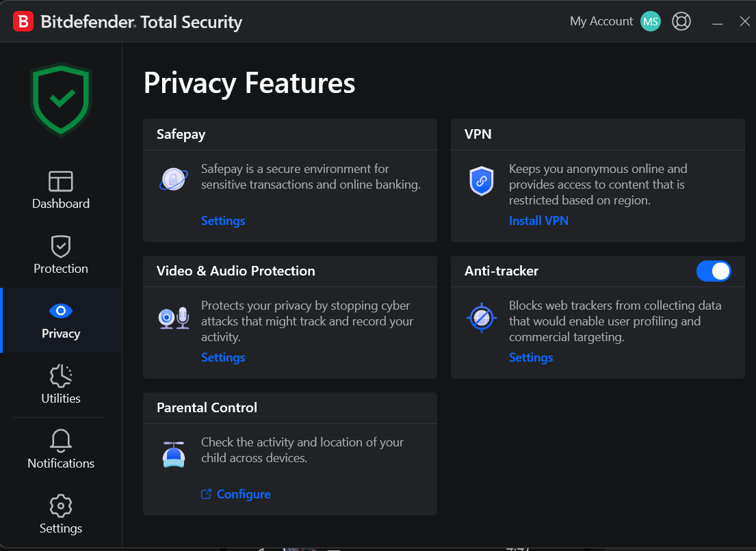The height and width of the screenshot is (551, 756).
Task: Open the Utilities menu label
Action: (x=61, y=399)
